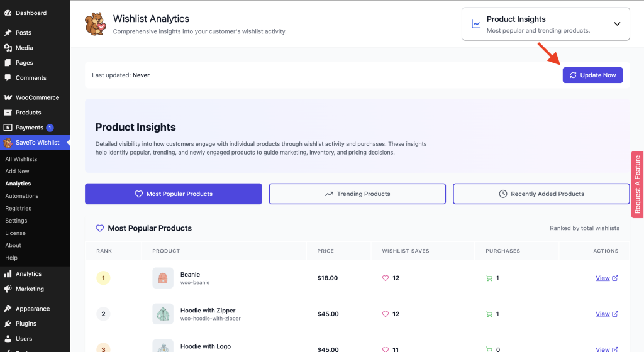The image size is (644, 352).
Task: Click the SaveTo Wishlist squirrel icon
Action: 8,143
